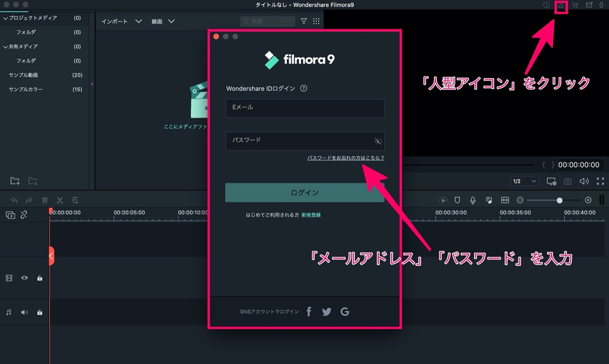The height and width of the screenshot is (364, 609).
Task: Zoom in timeline with plus icon
Action: click(x=588, y=200)
